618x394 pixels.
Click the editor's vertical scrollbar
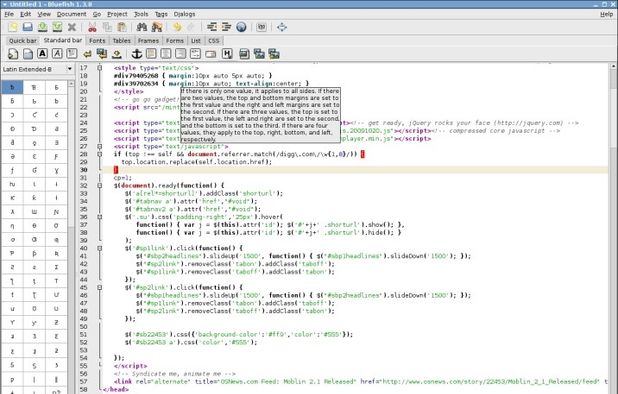pos(613,229)
